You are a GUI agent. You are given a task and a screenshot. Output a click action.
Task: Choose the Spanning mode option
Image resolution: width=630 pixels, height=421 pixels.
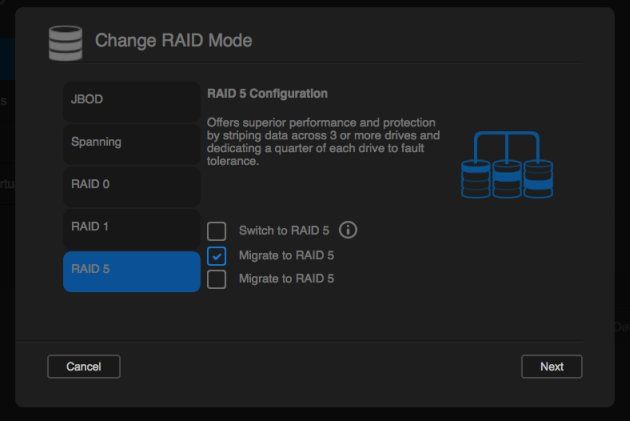click(x=131, y=144)
